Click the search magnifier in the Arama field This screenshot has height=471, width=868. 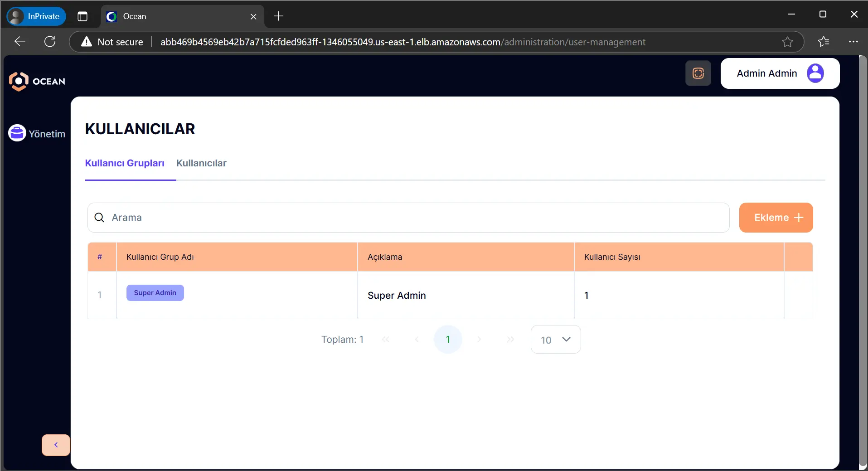click(x=99, y=218)
